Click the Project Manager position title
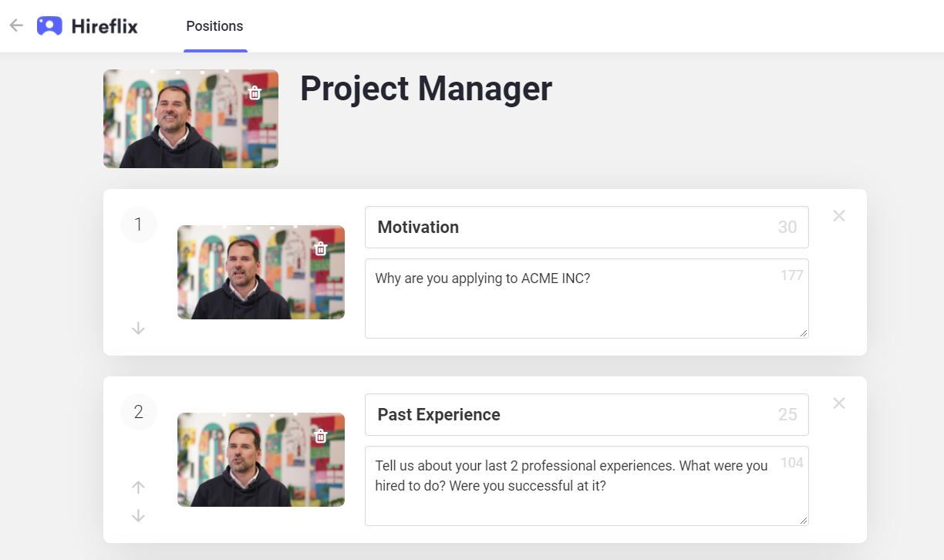This screenshot has width=944, height=560. (x=426, y=89)
